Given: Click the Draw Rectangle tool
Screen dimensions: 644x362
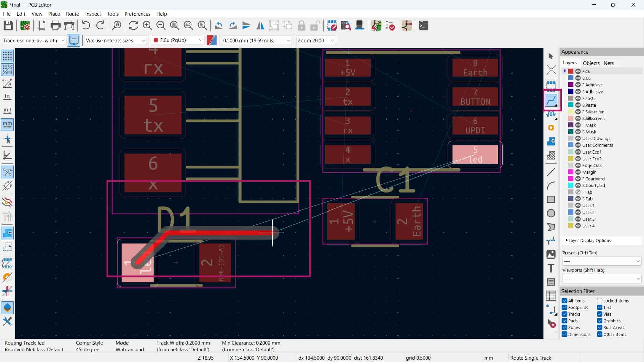Looking at the screenshot, I should pyautogui.click(x=551, y=199).
